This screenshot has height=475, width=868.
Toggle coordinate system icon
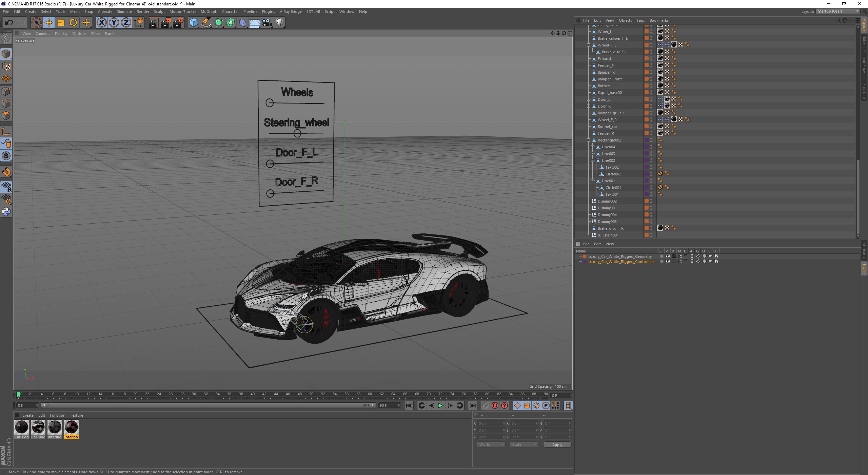click(x=138, y=23)
